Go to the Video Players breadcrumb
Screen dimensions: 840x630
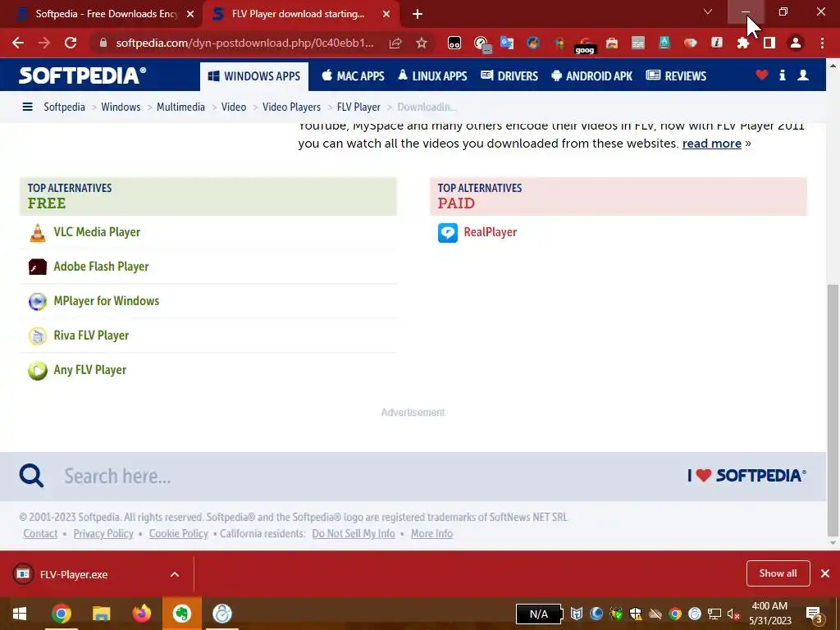(291, 107)
